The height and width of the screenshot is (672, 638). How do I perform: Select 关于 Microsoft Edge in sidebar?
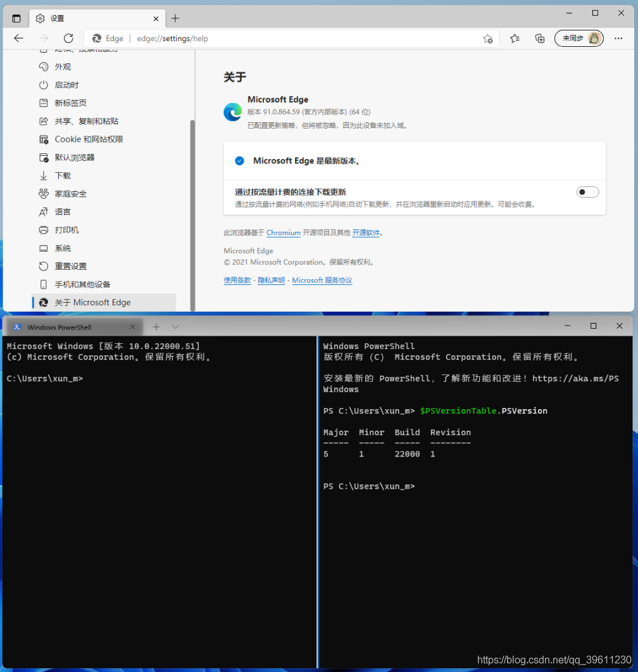(104, 303)
